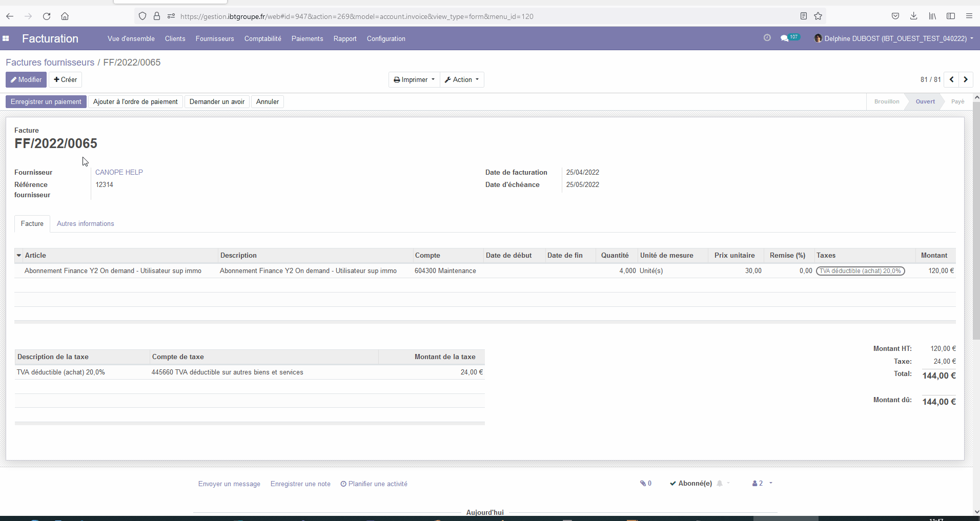Screen dimensions: 980x521
Task: Switch to the Autres informations tab
Action: (x=86, y=224)
